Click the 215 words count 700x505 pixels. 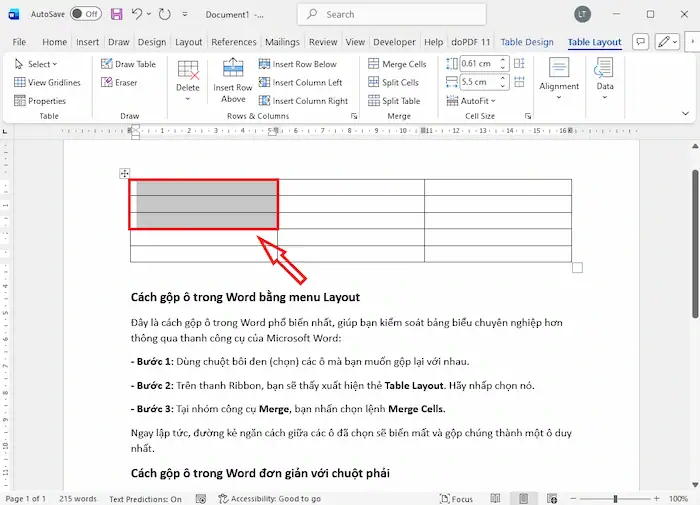point(78,499)
